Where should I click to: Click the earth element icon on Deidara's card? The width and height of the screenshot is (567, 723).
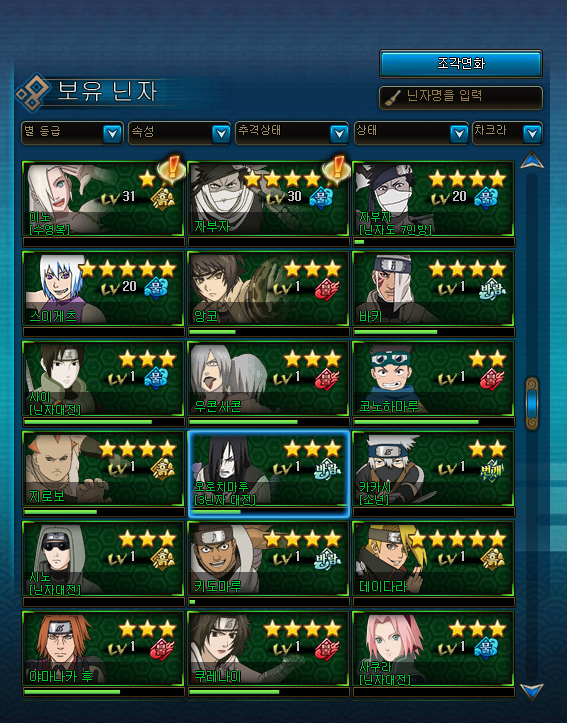[492, 559]
